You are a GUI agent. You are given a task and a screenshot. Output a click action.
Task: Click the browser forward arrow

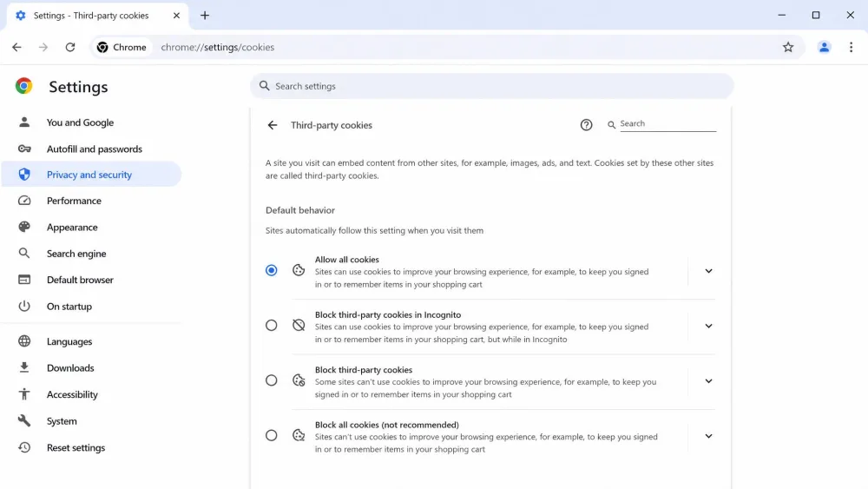(43, 47)
